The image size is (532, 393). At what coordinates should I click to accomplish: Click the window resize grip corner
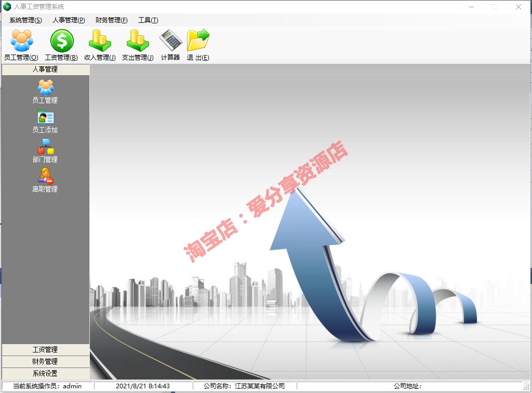point(527,387)
